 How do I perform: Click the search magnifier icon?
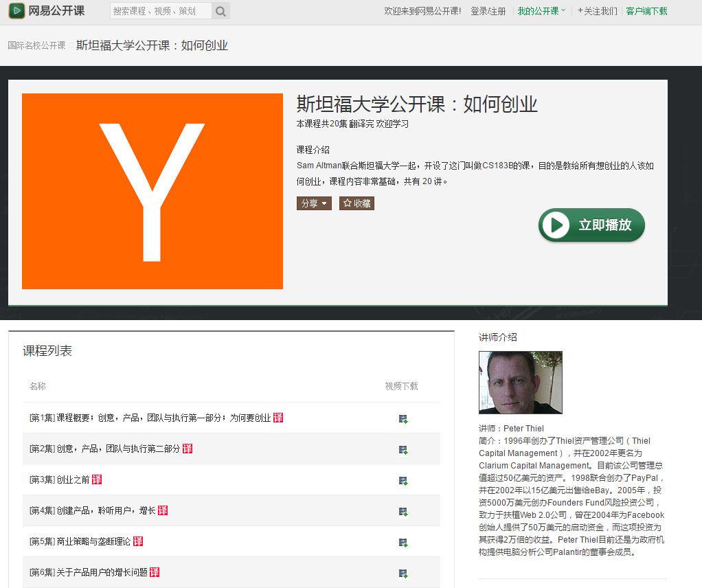coord(220,11)
